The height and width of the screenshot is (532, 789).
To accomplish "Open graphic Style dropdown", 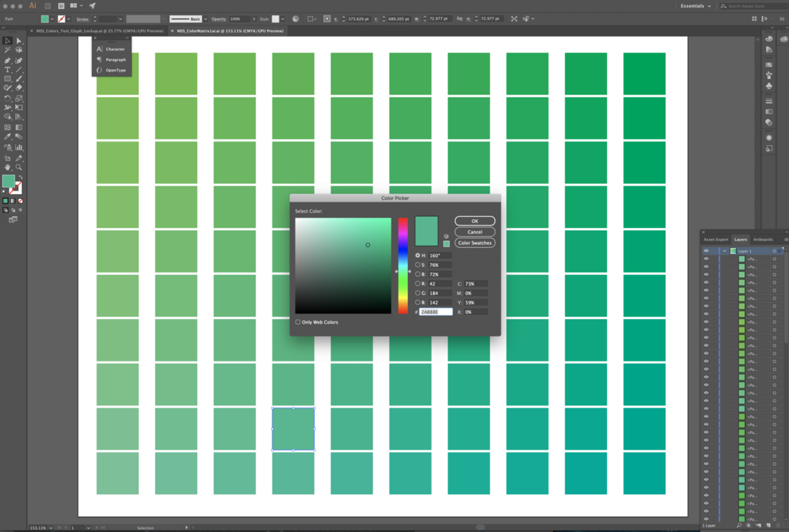I will [x=282, y=19].
